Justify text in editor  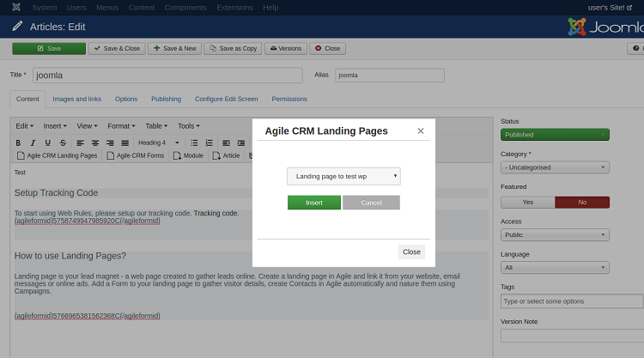click(125, 143)
